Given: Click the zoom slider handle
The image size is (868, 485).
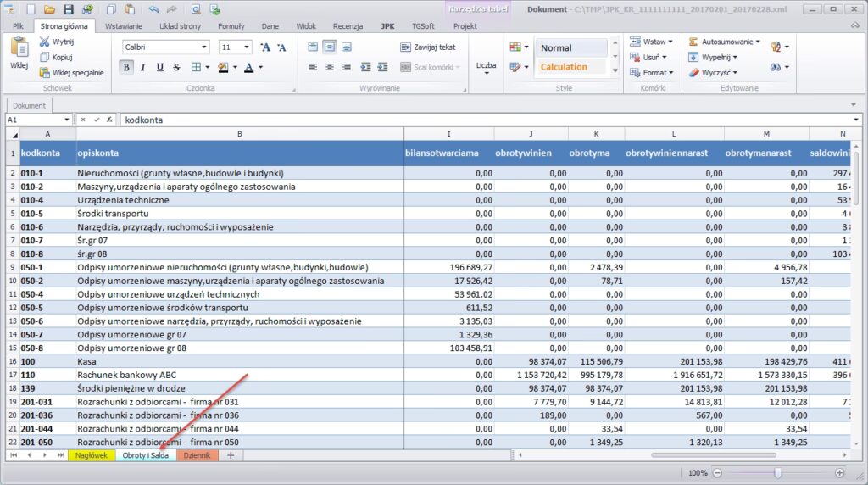Looking at the screenshot, I should (778, 472).
